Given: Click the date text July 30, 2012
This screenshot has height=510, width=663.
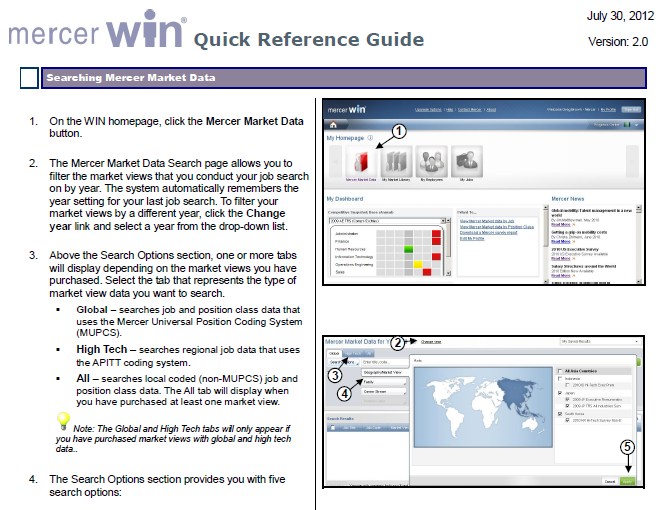Looking at the screenshot, I should (x=620, y=16).
